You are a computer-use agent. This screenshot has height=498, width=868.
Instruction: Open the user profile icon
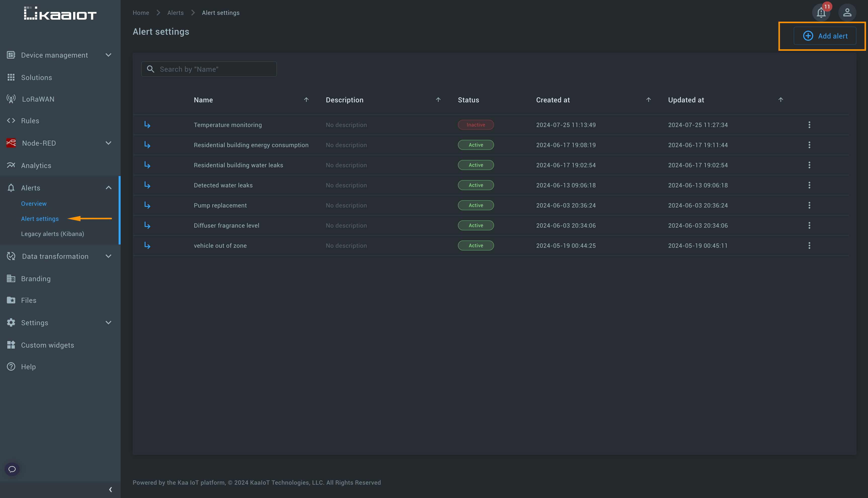click(847, 13)
